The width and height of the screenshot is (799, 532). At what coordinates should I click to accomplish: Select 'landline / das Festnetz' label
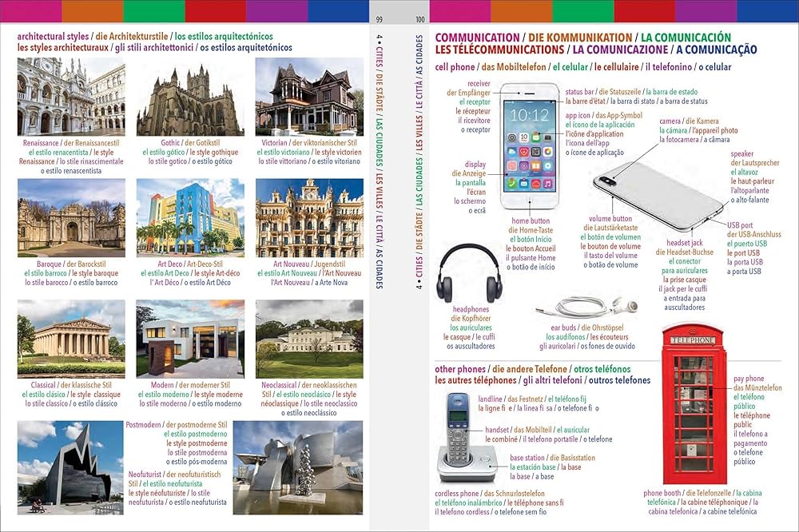pos(511,399)
